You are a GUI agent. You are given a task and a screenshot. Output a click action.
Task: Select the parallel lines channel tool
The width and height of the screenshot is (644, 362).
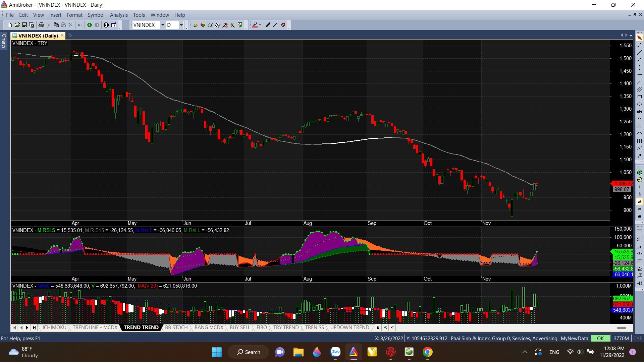pos(640,82)
